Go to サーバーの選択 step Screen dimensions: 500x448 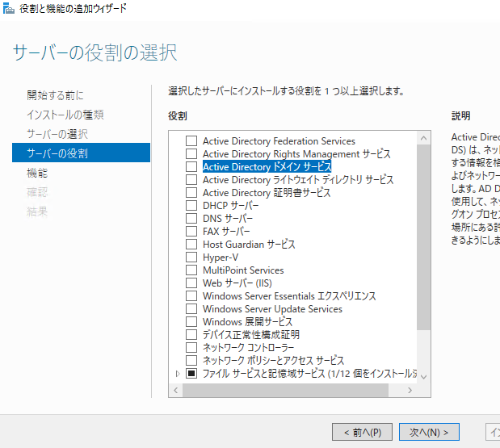[x=57, y=134]
